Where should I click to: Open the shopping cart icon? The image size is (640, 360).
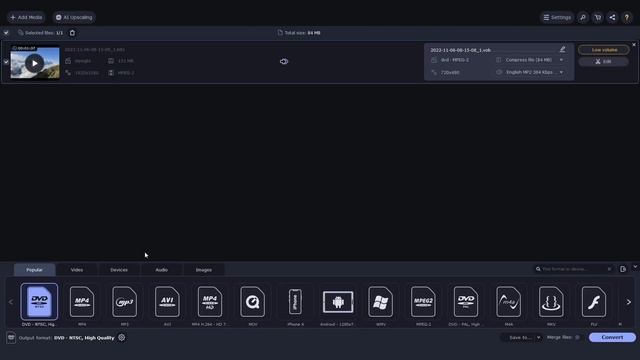pos(598,17)
